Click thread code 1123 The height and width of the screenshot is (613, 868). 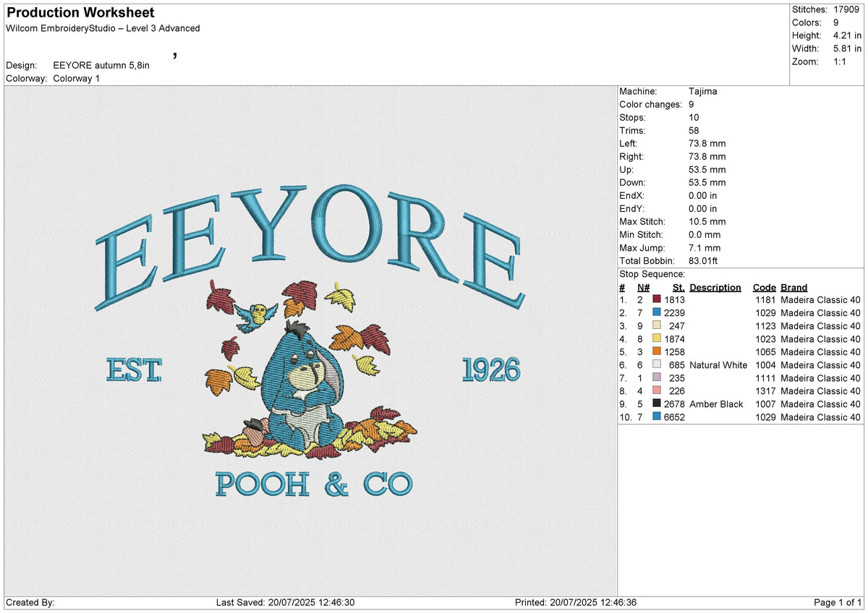(766, 326)
